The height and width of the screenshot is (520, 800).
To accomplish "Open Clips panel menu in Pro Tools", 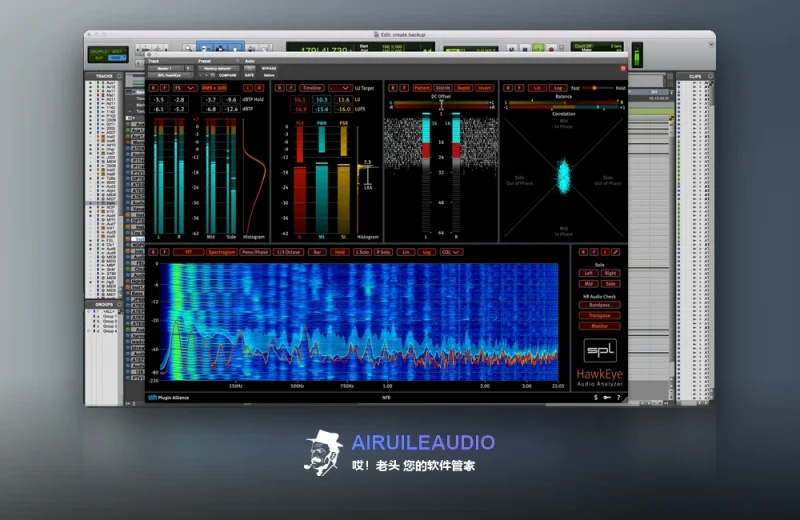I will pos(710,76).
